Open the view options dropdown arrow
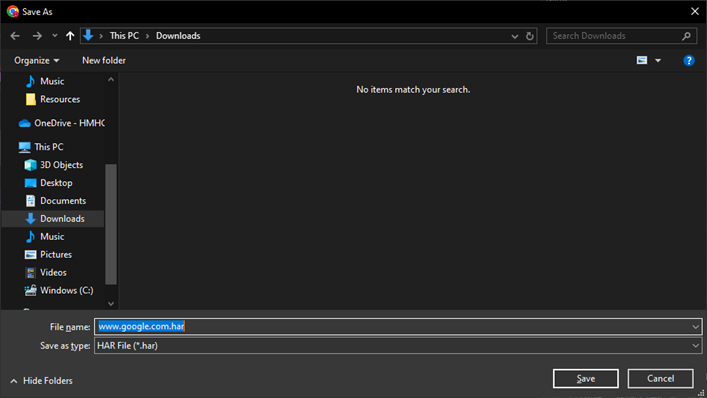Screen dimensions: 707x398 click(658, 60)
